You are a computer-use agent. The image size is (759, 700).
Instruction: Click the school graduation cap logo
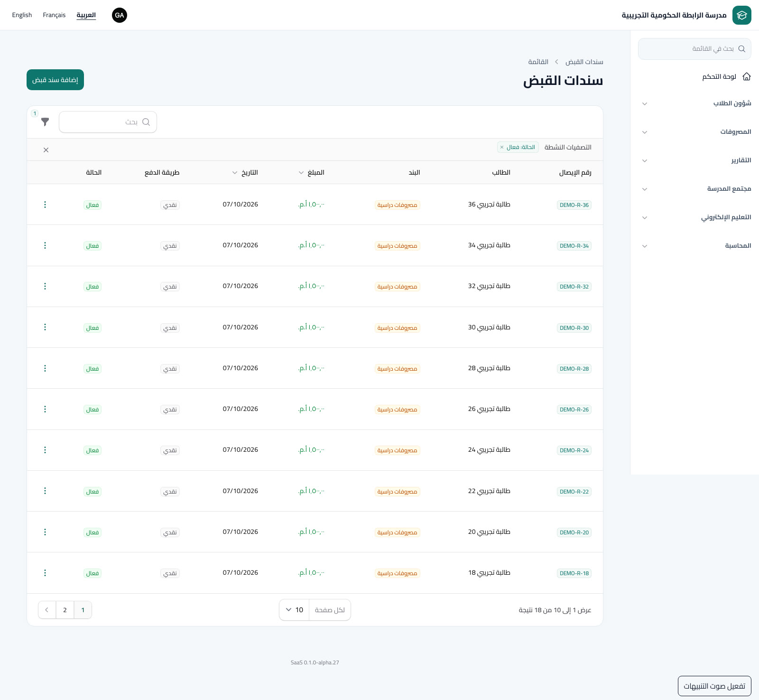pos(741,15)
